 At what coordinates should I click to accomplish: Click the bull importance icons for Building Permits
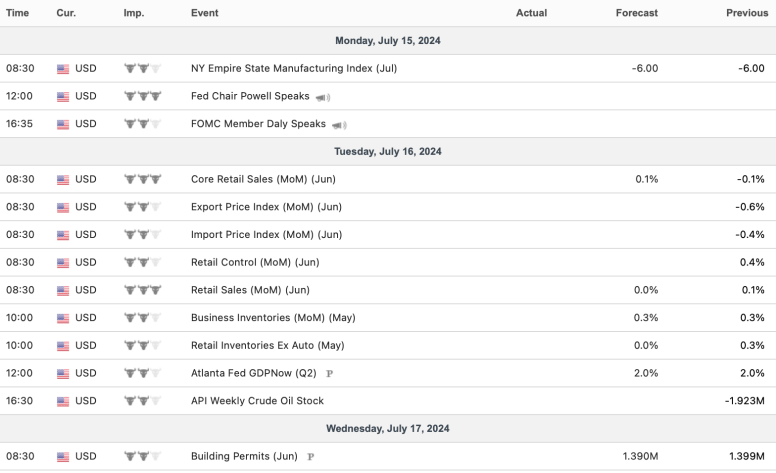coord(143,456)
